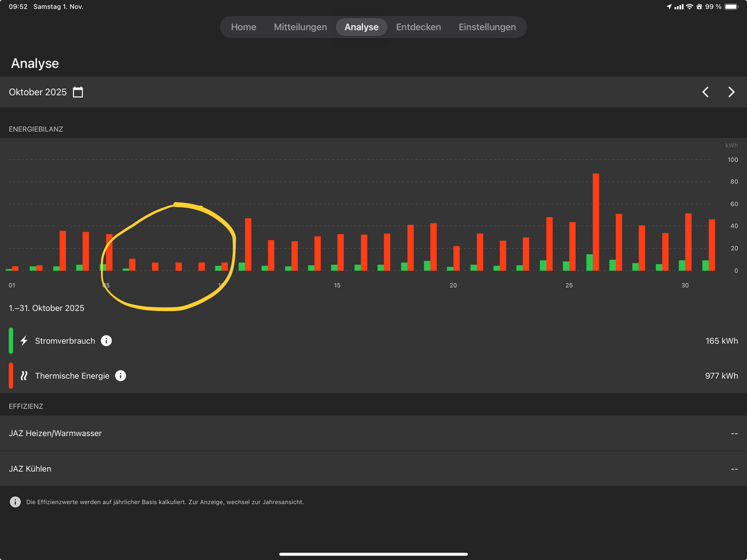The height and width of the screenshot is (560, 747).
Task: Tap the kWh unit label above chart axis
Action: pyautogui.click(x=731, y=145)
